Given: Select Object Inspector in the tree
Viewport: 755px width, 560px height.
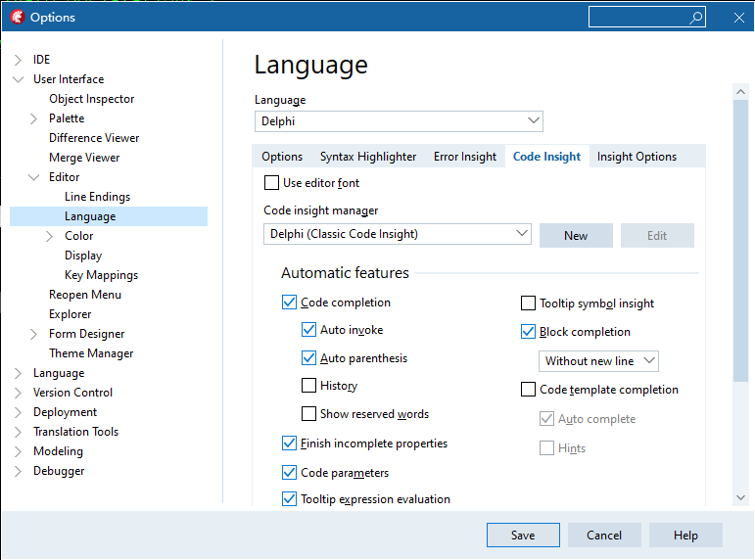Looking at the screenshot, I should pyautogui.click(x=91, y=99).
